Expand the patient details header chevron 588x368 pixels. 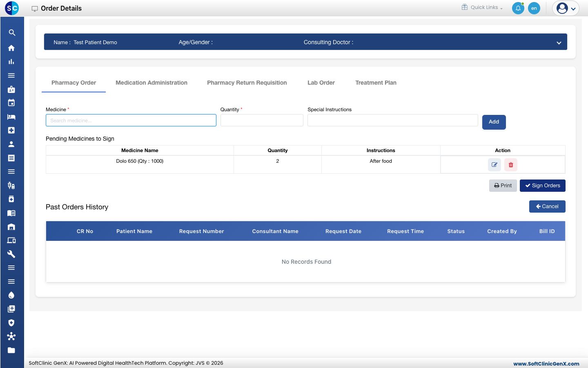pyautogui.click(x=559, y=43)
